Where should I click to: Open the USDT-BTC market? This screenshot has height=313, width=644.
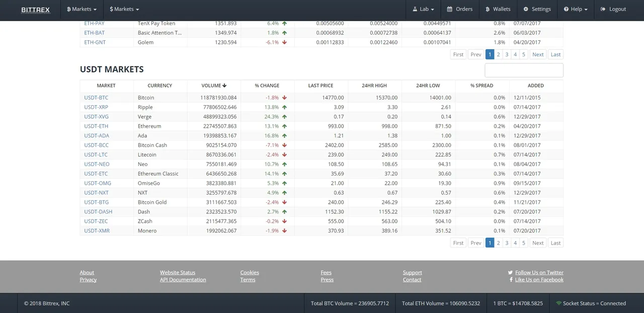96,98
